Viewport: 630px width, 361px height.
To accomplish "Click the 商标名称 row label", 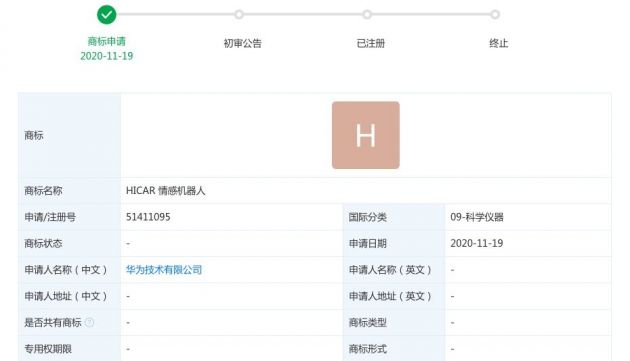I will (43, 191).
